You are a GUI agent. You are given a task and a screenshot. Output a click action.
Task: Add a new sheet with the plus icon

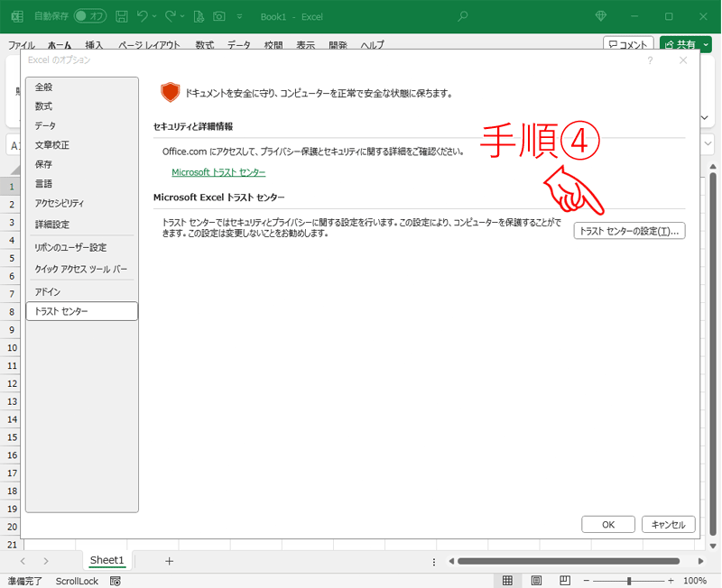pos(170,561)
